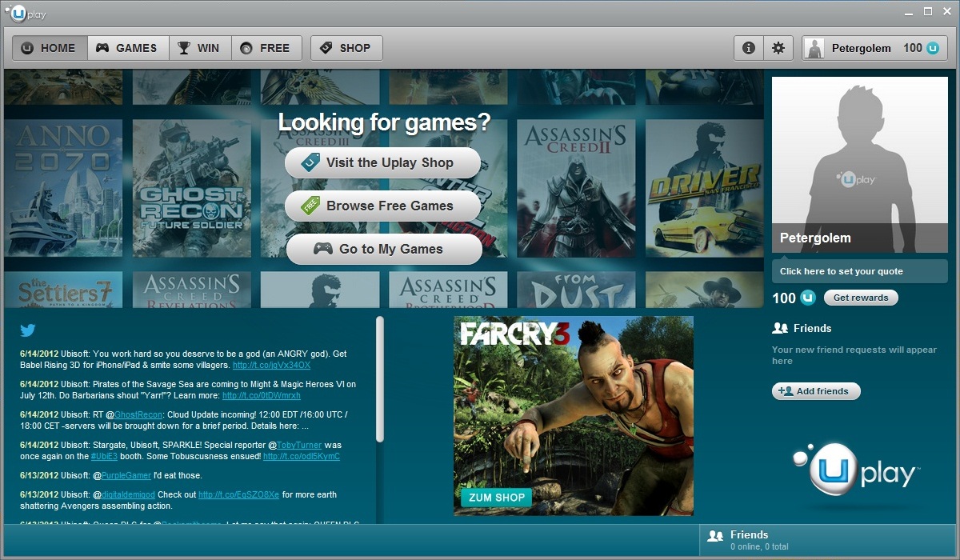Click the Go to My Games button
The height and width of the screenshot is (560, 960).
click(384, 249)
